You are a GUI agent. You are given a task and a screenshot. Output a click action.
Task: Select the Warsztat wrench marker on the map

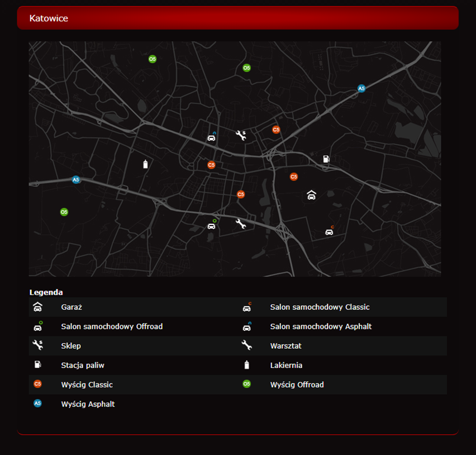point(241,224)
